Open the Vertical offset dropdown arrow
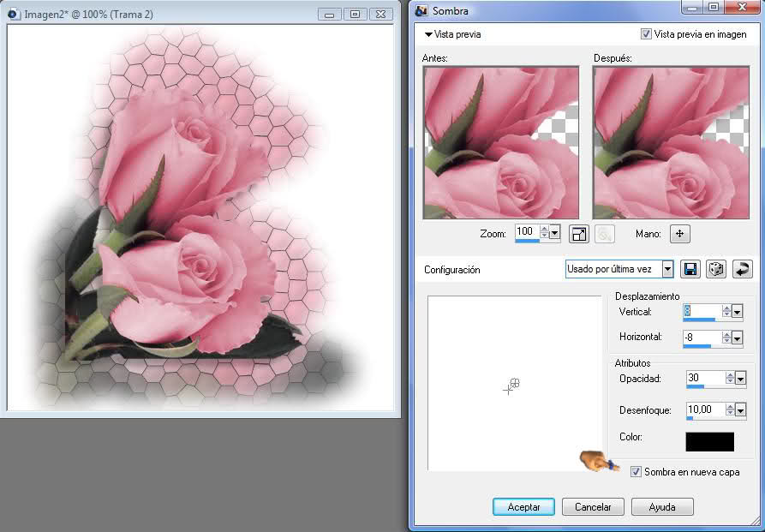The width and height of the screenshot is (765, 532). [x=738, y=312]
